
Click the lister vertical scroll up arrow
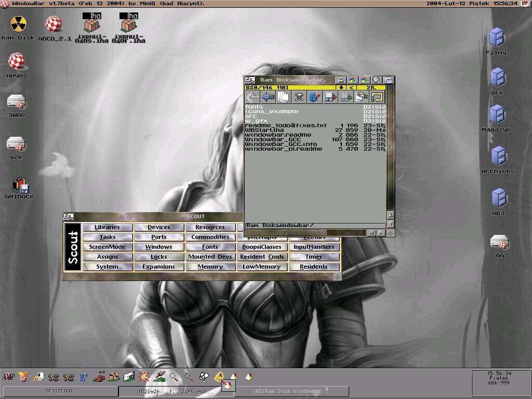click(391, 215)
